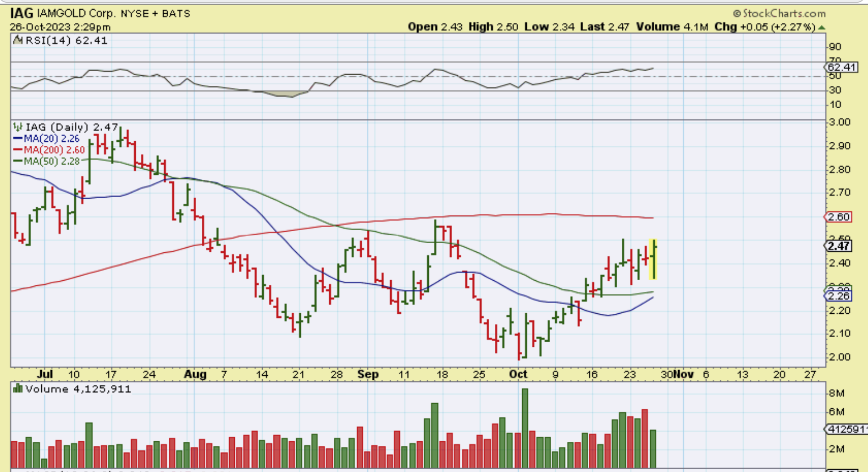Click the Volume 4,125,911 panel label
This screenshot has width=868, height=472.
click(78, 389)
